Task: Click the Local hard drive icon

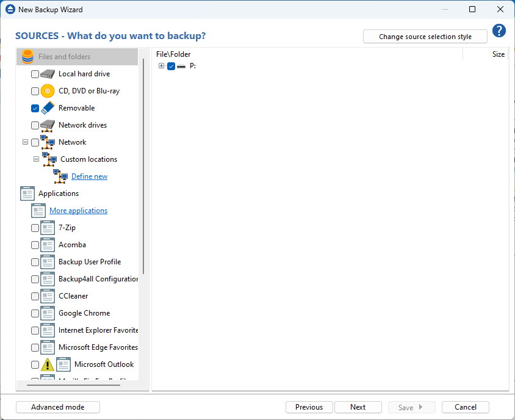Action: click(48, 74)
